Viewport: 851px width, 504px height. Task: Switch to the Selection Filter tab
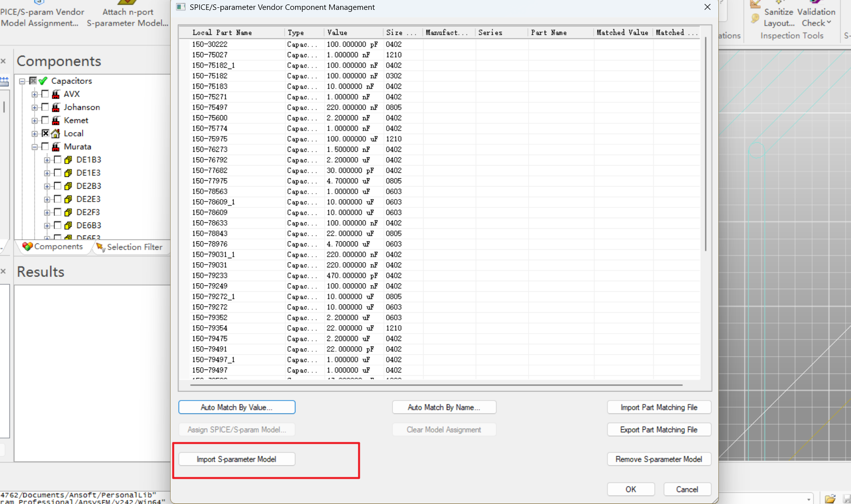(x=130, y=247)
